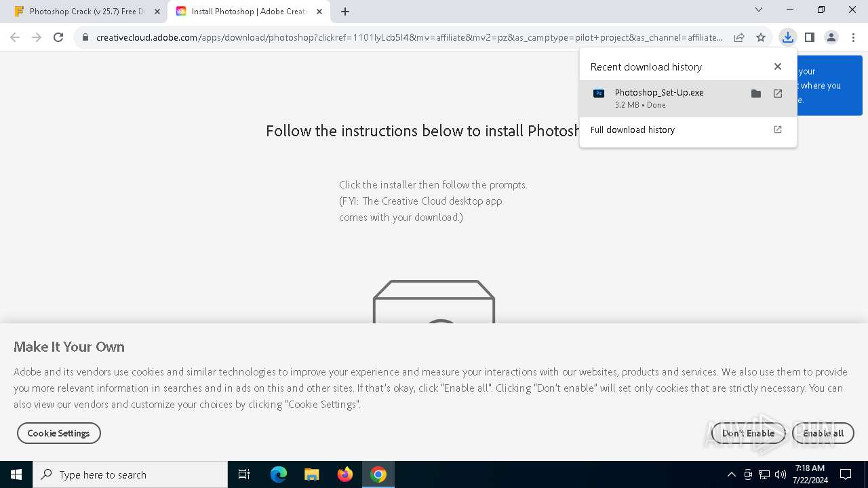Open the browser side panel icon
The height and width of the screenshot is (488, 868).
pos(810,38)
